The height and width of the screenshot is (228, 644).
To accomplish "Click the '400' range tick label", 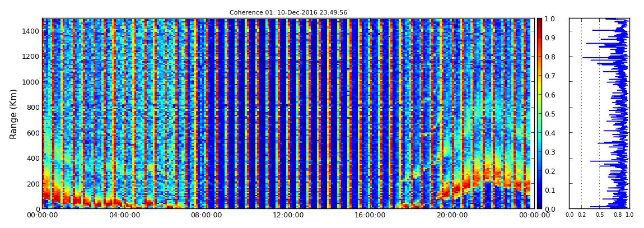I will (x=33, y=158).
